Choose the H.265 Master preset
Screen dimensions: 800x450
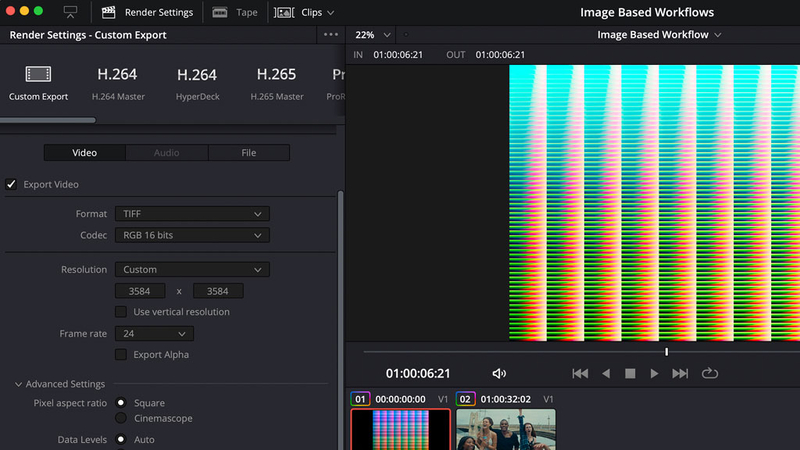point(277,83)
